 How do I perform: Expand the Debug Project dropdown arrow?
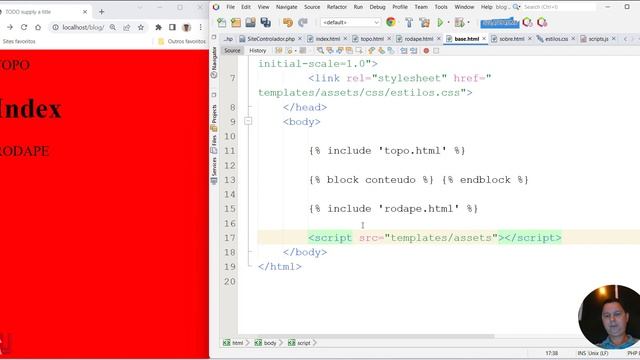tap(468, 22)
